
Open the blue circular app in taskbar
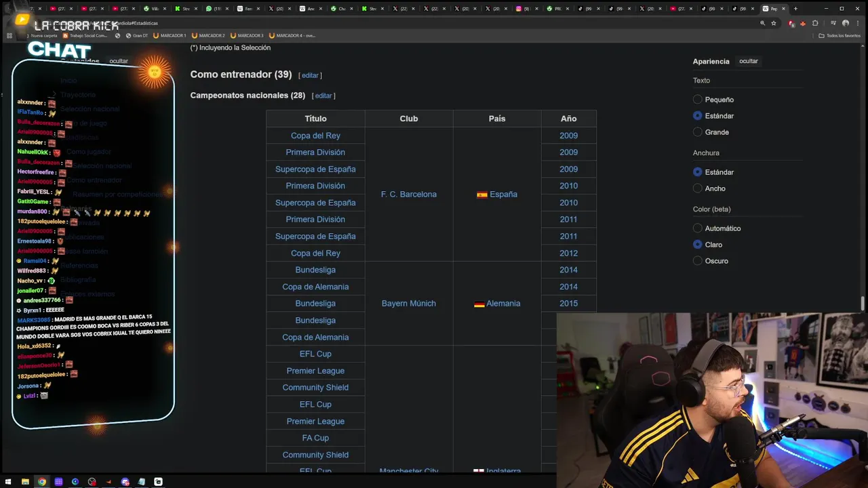coord(75,482)
